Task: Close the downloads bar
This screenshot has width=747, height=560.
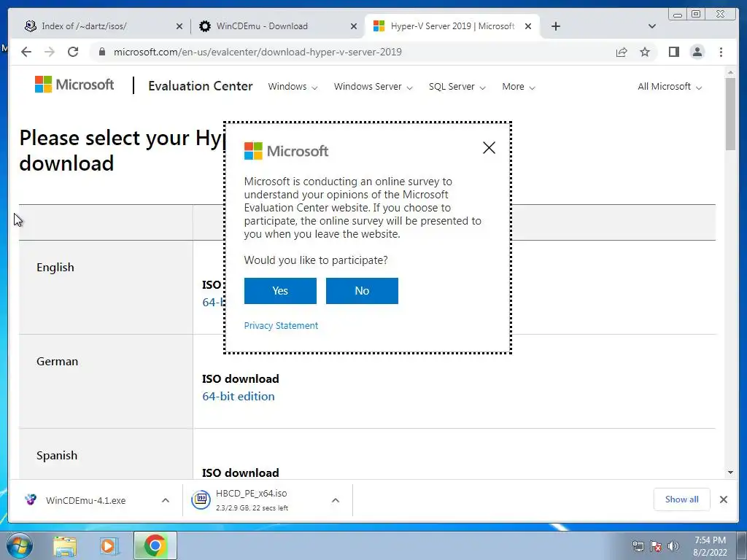Action: (723, 499)
